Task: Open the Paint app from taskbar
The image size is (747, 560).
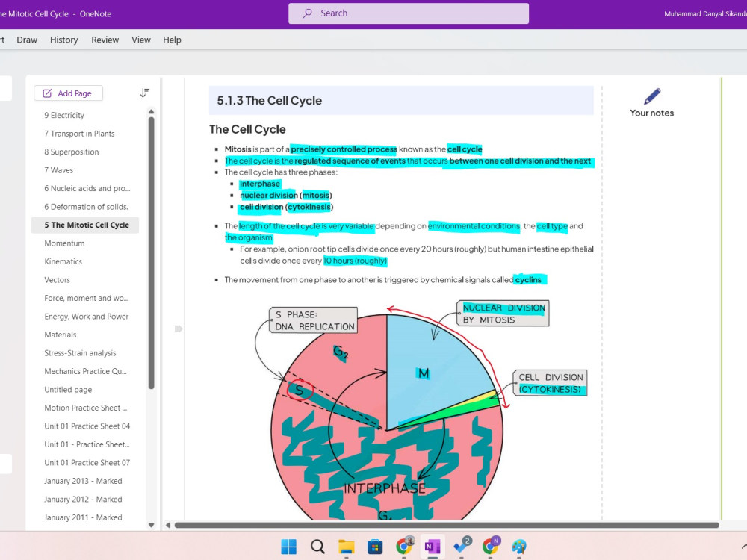Action: point(519,547)
